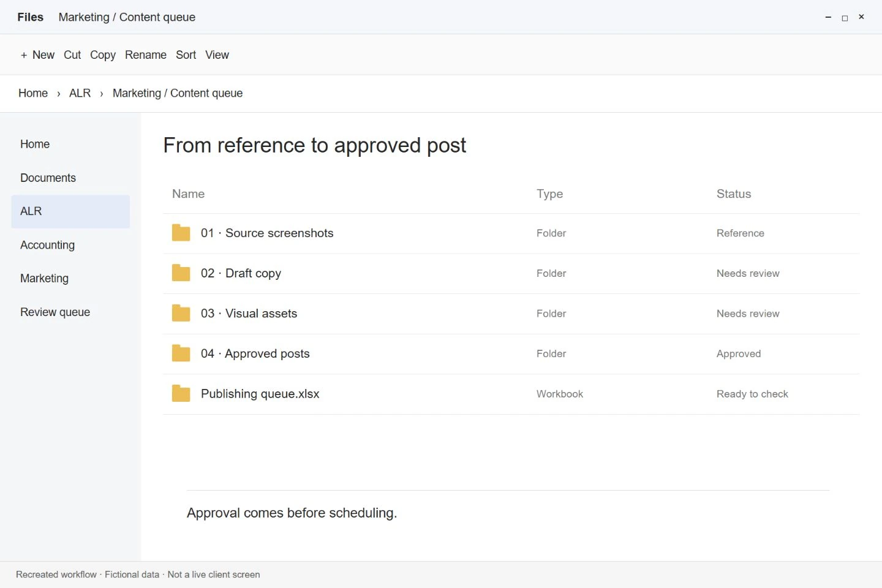Click the Folder type of Visual assets
The image size is (882, 588).
pos(551,314)
